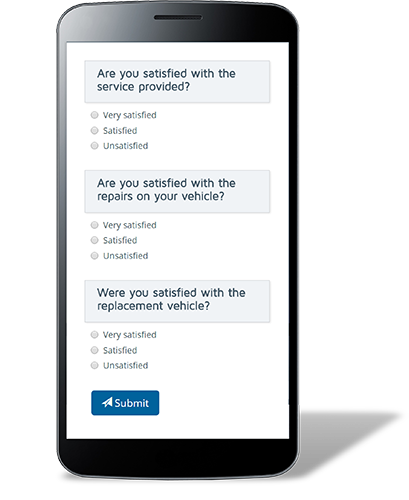
Task: Click the 'Very satisfied' label text under replacement vehicle question
Action: pyautogui.click(x=129, y=335)
